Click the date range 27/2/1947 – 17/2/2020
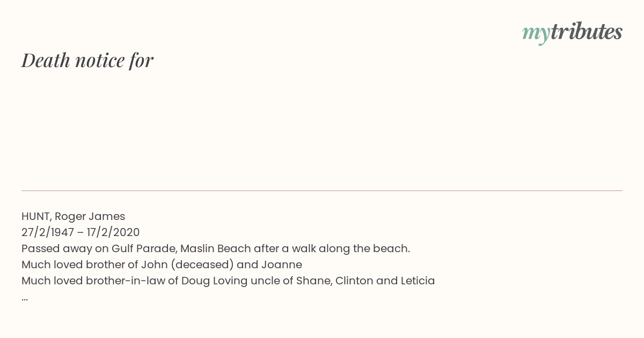Screen dimensions: 644x338 80,232
